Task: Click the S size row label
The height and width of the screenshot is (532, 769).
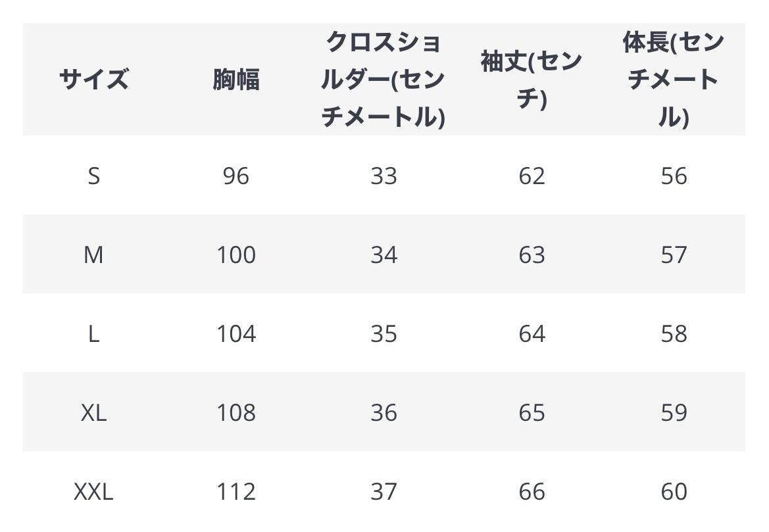Action: point(93,176)
